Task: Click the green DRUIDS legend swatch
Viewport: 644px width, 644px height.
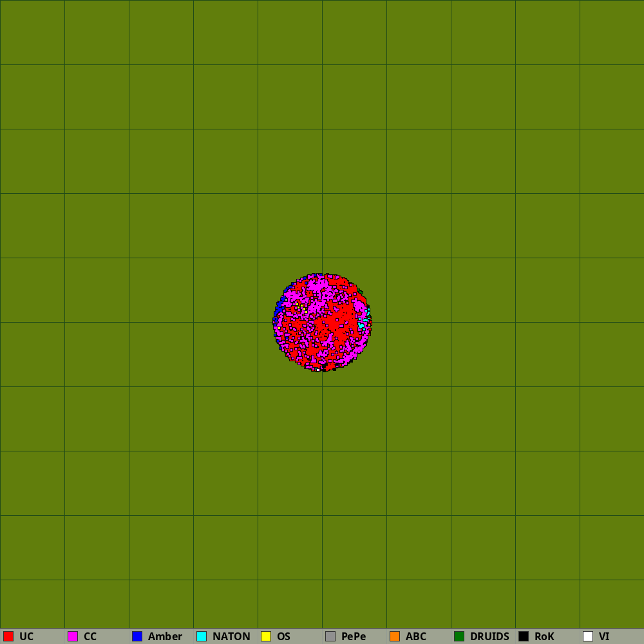Action: 459,636
